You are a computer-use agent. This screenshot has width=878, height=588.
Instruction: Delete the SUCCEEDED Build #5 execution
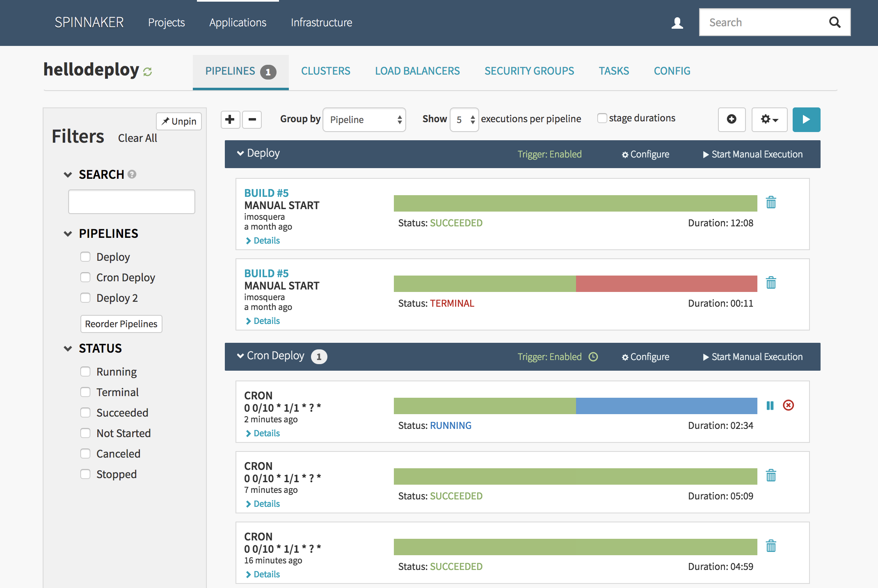771,202
